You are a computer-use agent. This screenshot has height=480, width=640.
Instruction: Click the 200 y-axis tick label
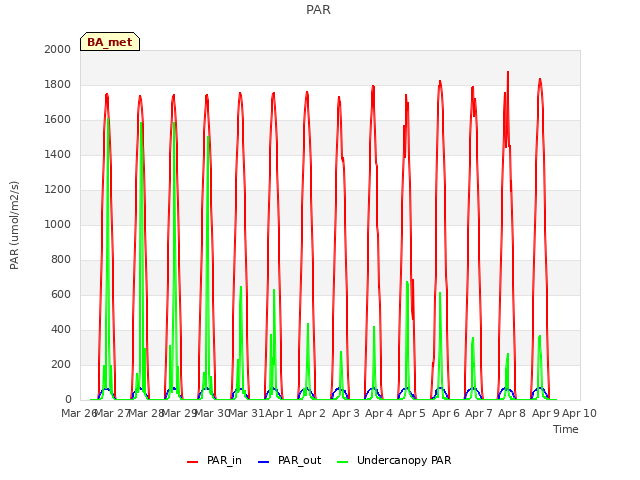61,364
